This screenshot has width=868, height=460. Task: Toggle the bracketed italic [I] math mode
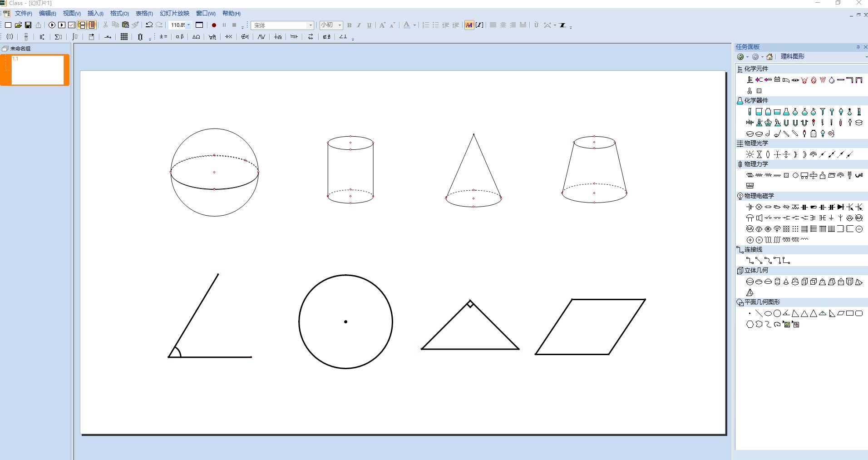479,25
